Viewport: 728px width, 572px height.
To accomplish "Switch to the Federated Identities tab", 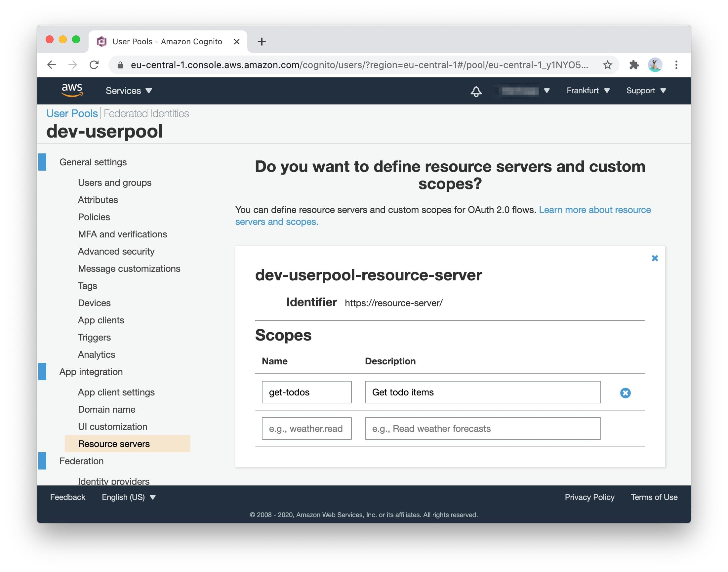I will [x=146, y=113].
